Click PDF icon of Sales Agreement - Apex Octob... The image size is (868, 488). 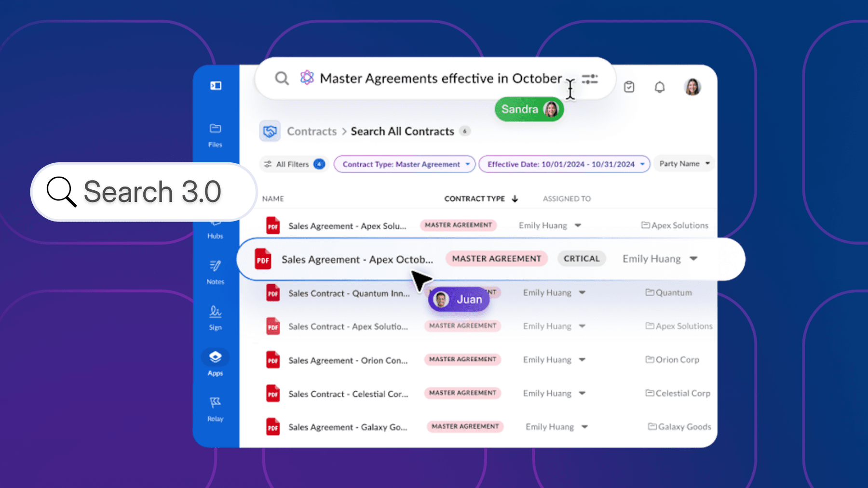point(263,259)
